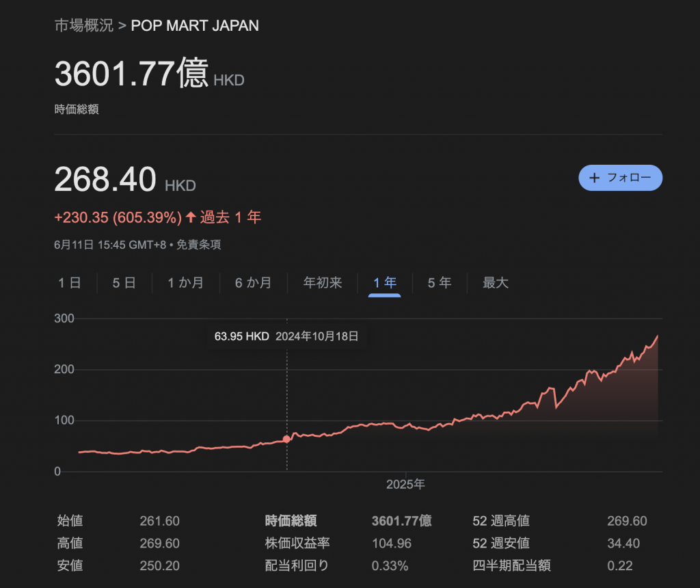Click the 6月11日 15:45 GMT+8 timestamp
The width and height of the screenshot is (700, 588).
point(110,245)
